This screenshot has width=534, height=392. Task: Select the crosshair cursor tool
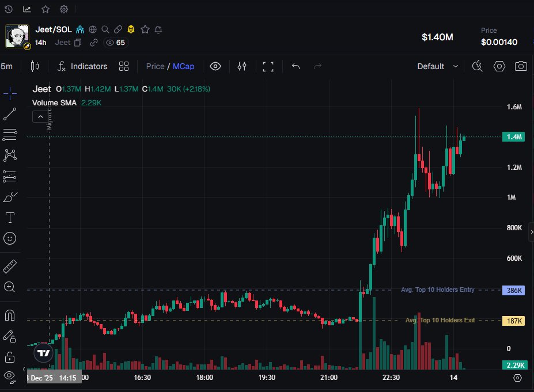[9, 93]
